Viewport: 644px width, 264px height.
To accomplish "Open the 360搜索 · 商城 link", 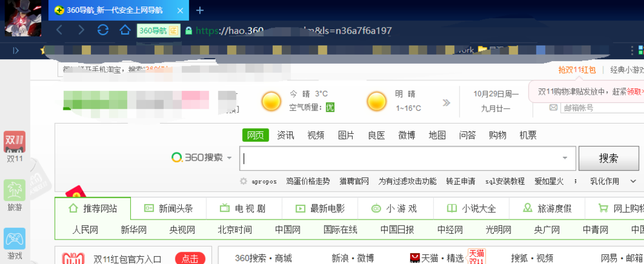I will pos(263,258).
